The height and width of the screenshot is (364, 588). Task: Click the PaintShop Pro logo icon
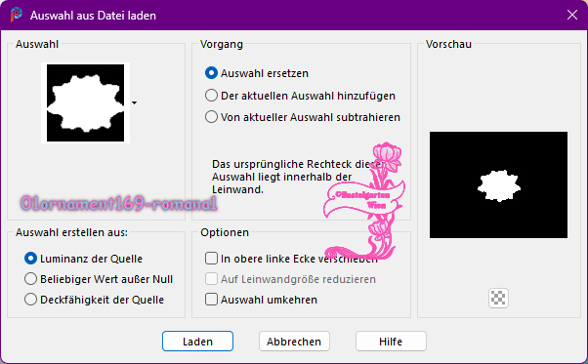pos(17,15)
